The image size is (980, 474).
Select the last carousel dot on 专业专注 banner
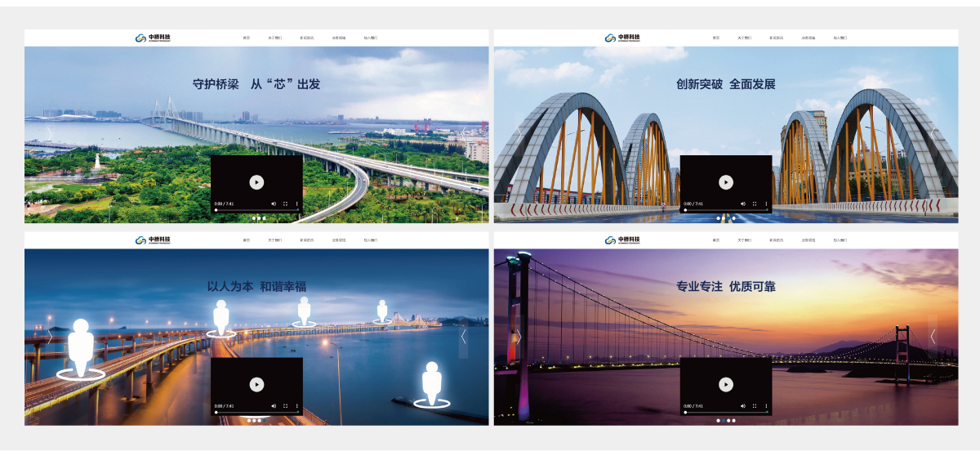(x=733, y=420)
